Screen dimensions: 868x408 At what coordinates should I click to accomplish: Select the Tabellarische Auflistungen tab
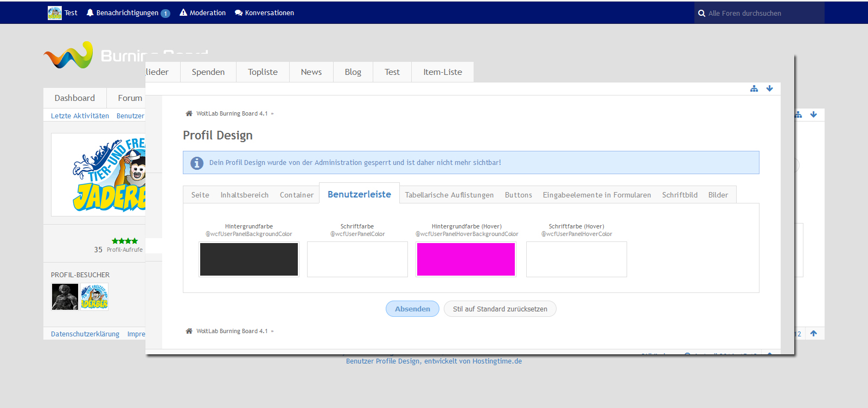[x=449, y=195]
